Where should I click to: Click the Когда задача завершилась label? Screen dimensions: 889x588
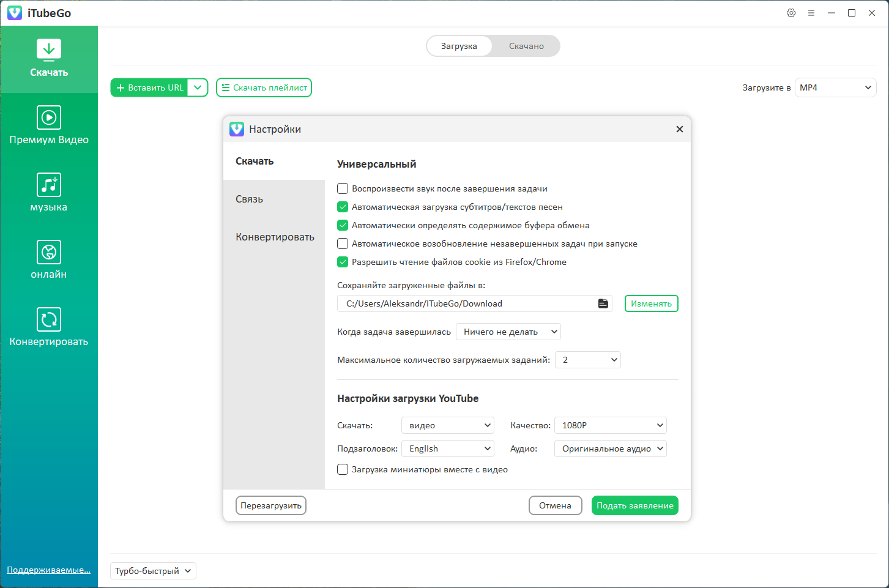394,332
